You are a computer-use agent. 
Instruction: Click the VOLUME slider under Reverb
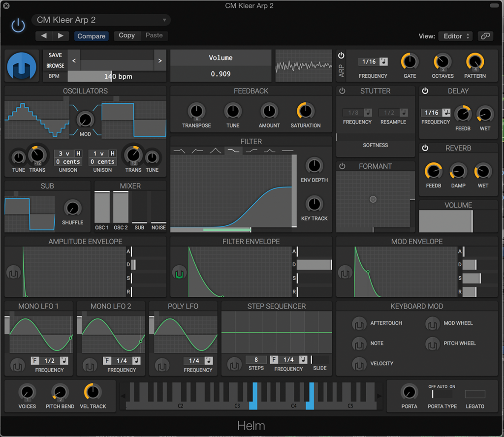(x=458, y=221)
